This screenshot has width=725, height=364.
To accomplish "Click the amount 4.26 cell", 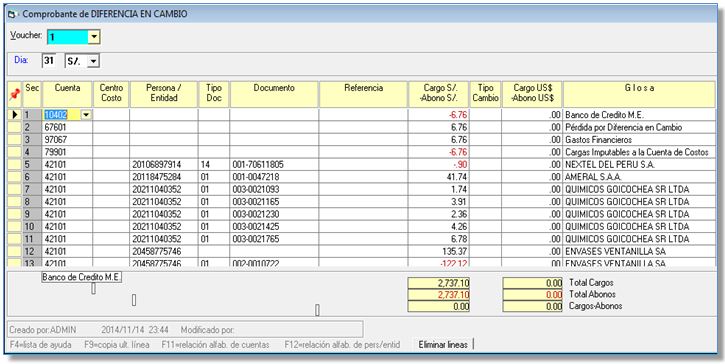I will (438, 227).
